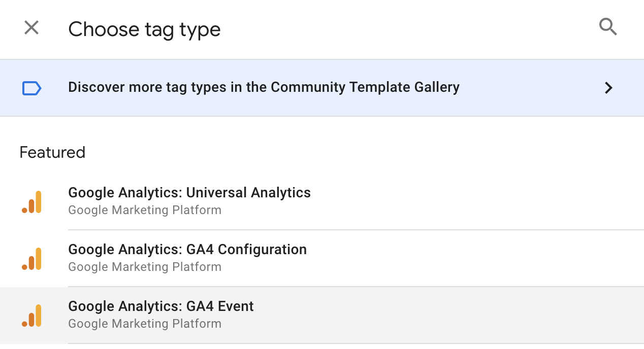Open the Discover more tag types link
Screen dimensions: 644x349
(264, 87)
